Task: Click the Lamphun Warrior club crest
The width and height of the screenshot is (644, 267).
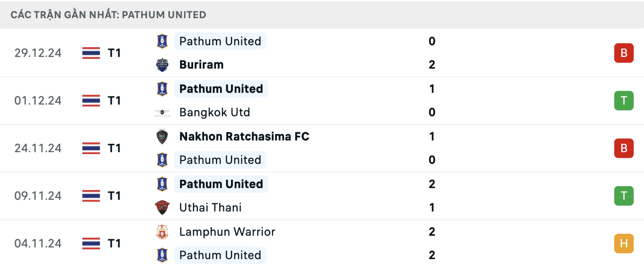Action: point(162,232)
